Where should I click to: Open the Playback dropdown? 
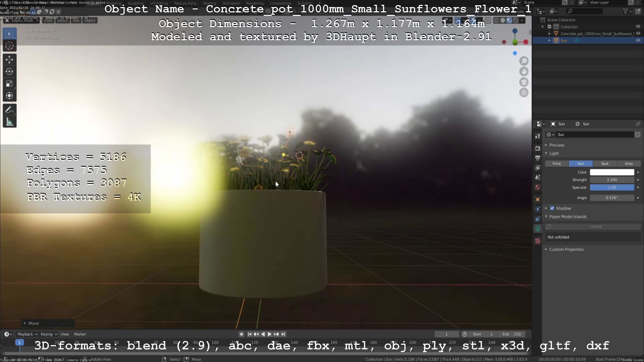pyautogui.click(x=27, y=334)
